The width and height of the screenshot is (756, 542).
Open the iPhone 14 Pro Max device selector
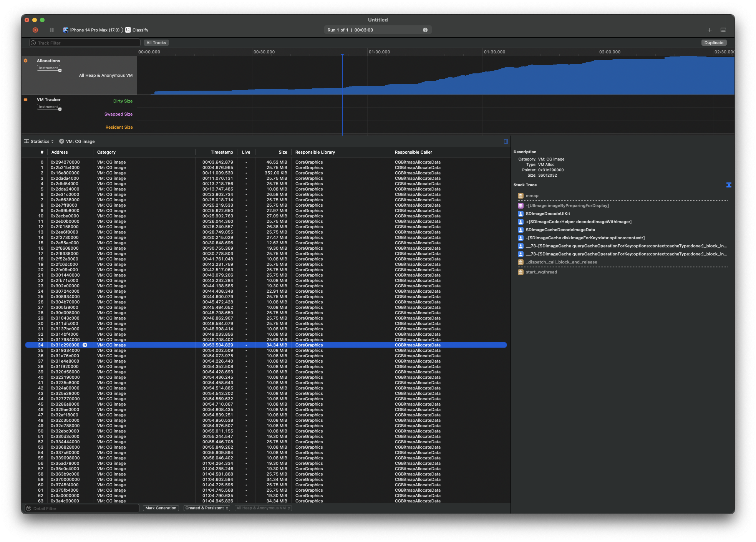click(92, 30)
